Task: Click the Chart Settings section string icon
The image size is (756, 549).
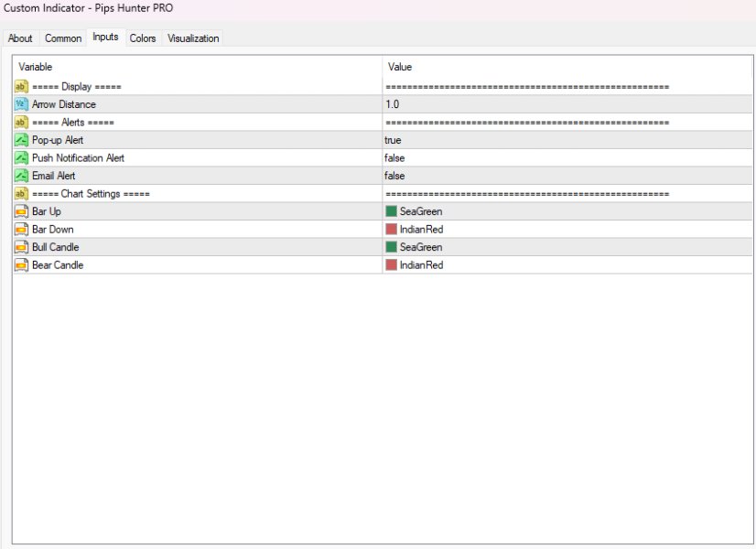Action: (x=21, y=194)
